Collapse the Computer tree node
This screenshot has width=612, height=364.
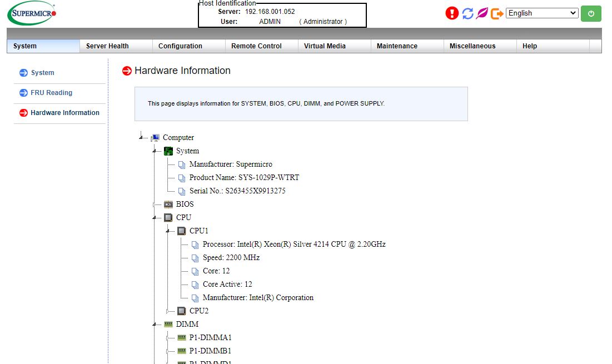(x=141, y=137)
